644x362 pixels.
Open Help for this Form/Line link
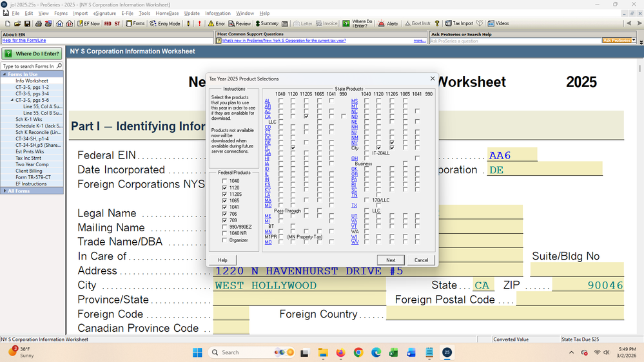point(24,40)
